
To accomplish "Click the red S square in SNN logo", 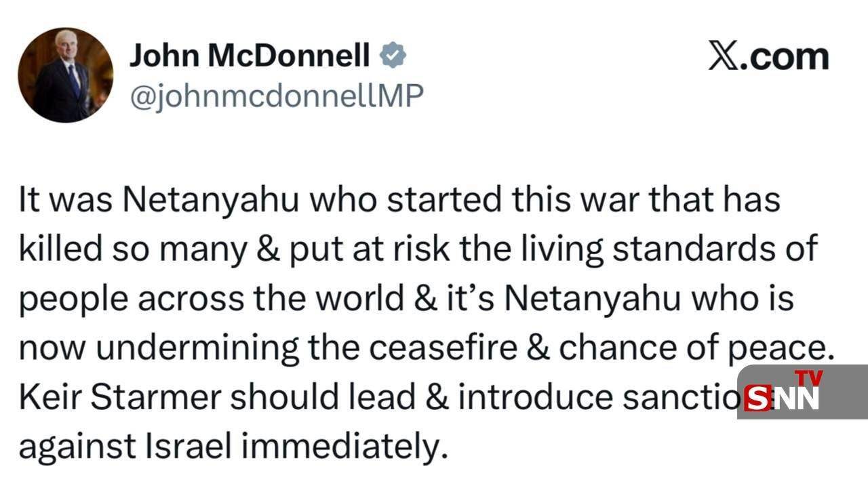I will point(757,398).
